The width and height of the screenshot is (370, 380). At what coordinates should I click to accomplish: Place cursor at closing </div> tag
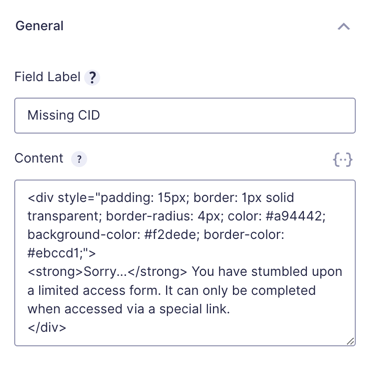coord(47,327)
